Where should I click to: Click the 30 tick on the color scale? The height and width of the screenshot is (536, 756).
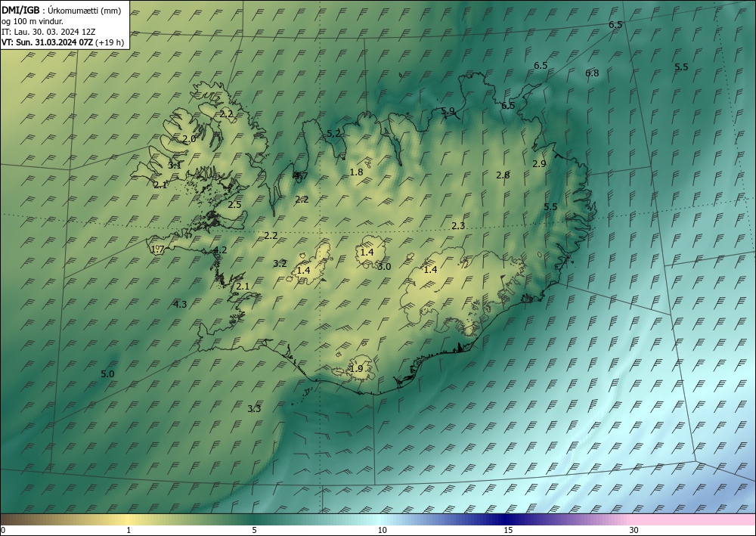click(634, 531)
